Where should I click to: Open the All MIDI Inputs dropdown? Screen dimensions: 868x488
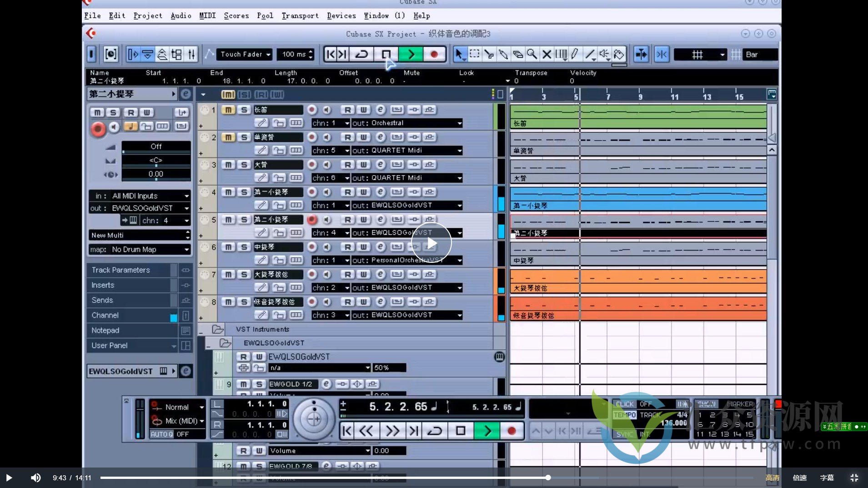point(140,196)
